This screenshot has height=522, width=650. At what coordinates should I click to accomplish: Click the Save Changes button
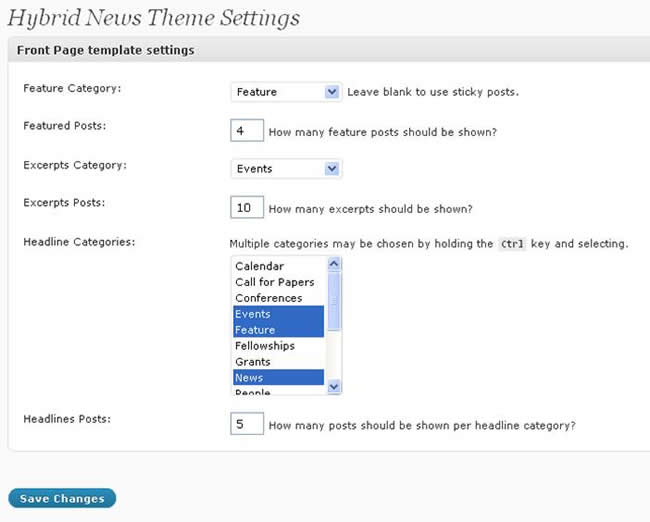coord(62,498)
